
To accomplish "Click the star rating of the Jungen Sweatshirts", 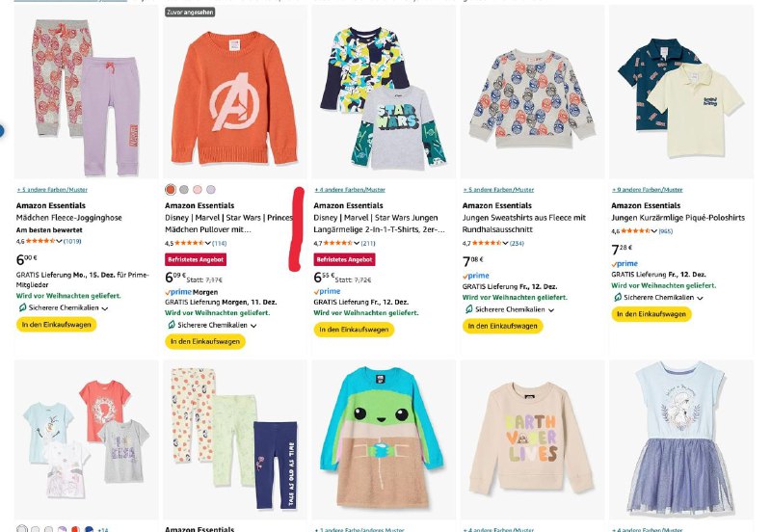I will [489, 243].
